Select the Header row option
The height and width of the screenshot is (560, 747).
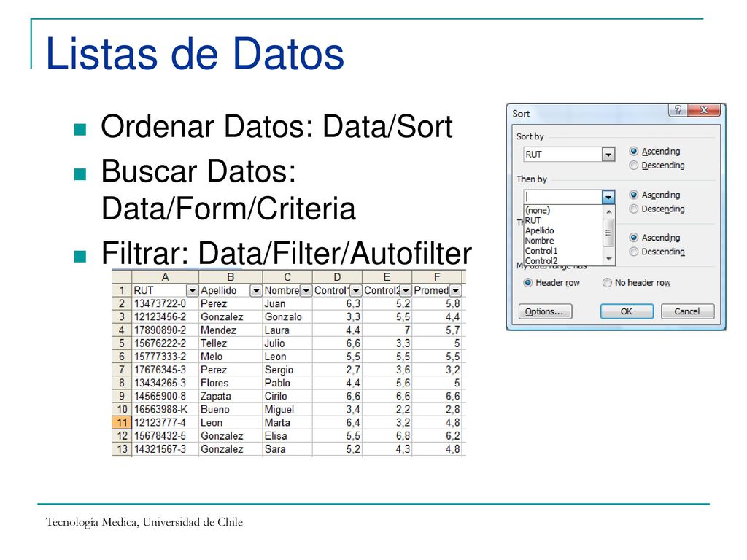point(528,283)
